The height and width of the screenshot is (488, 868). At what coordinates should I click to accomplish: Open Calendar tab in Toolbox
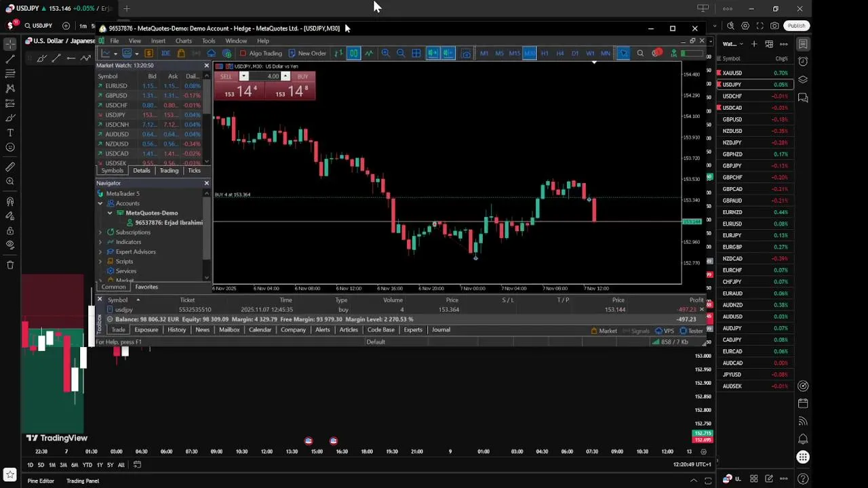click(x=260, y=330)
